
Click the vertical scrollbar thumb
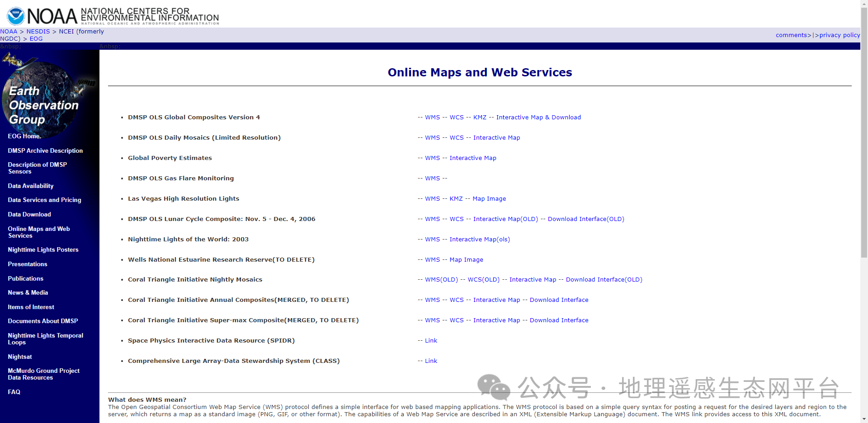click(x=864, y=132)
